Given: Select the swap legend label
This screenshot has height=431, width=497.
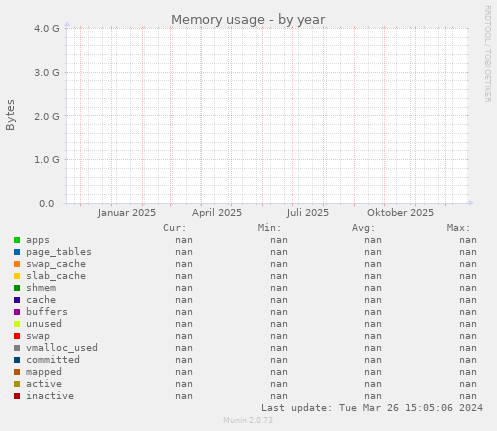Looking at the screenshot, I should [38, 336].
